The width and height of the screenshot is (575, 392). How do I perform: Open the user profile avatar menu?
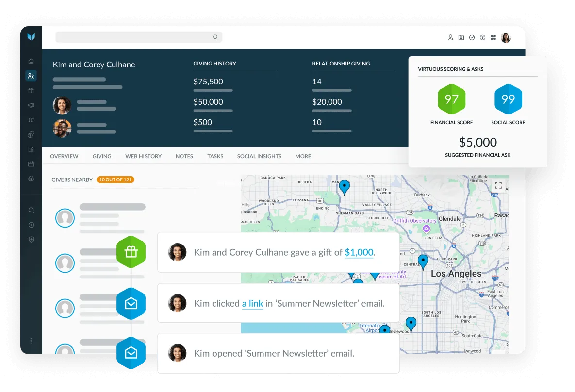506,37
